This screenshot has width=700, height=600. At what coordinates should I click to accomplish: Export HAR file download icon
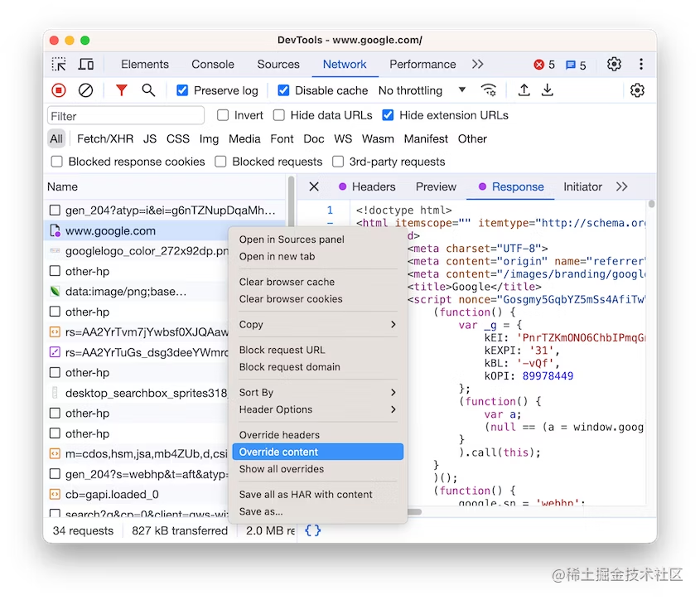coord(548,90)
